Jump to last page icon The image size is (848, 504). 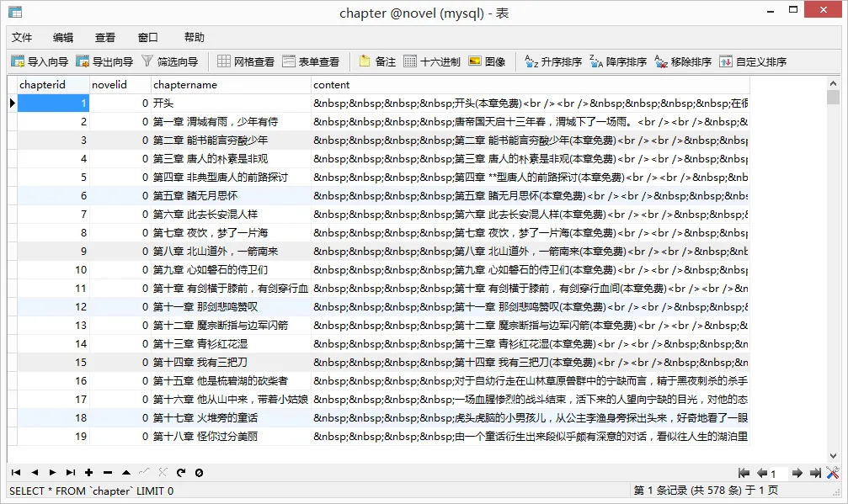click(815, 473)
